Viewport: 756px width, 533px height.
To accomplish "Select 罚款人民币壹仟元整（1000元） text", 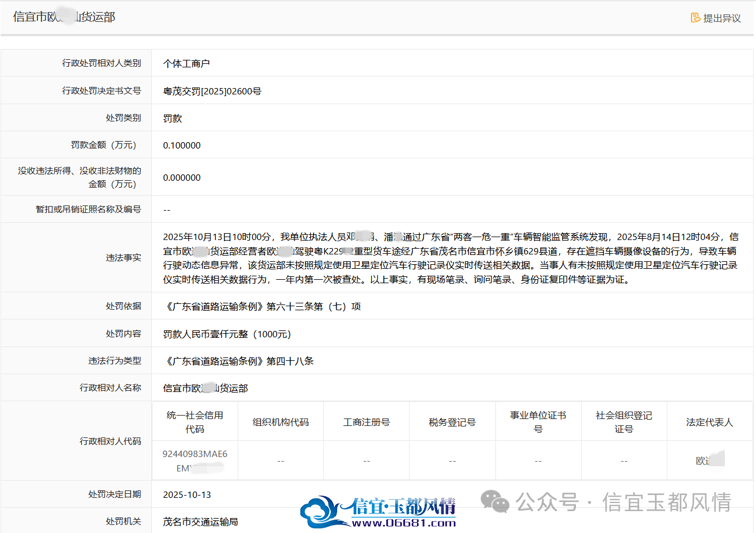I will (x=227, y=334).
